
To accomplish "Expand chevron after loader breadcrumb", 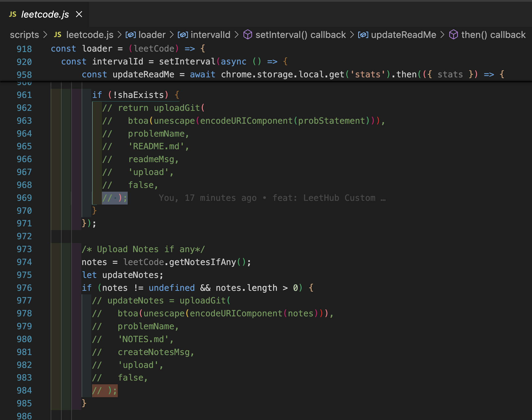I will 172,35.
